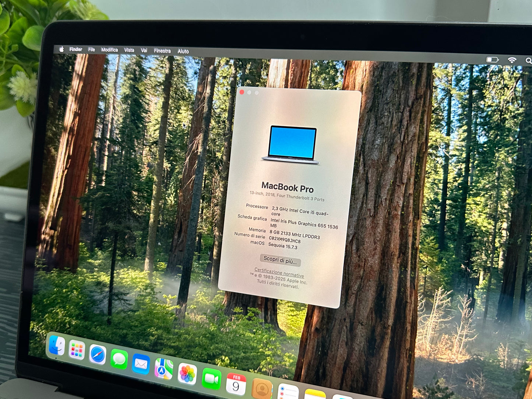Open the Certificazione normative link
The width and height of the screenshot is (532, 399).
[x=279, y=272]
